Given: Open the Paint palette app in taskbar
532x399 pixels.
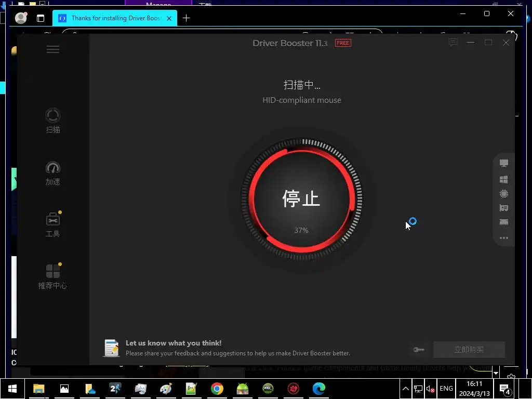Looking at the screenshot, I should tap(166, 389).
